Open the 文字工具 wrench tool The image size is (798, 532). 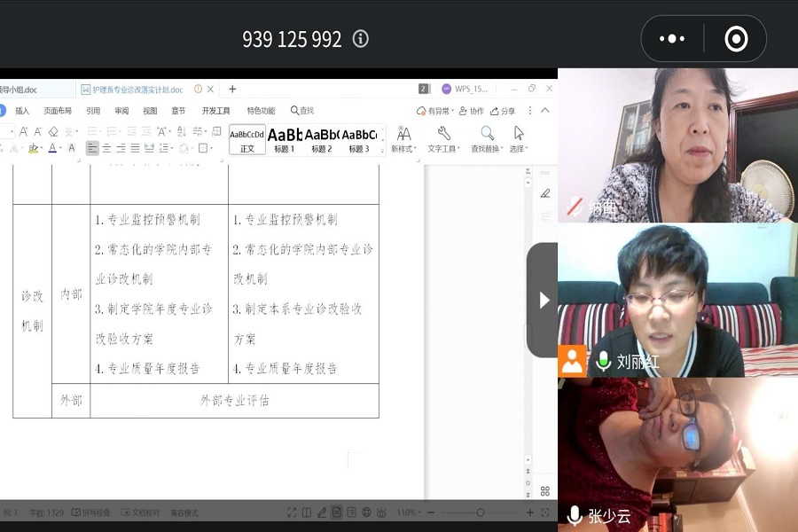pos(443,134)
